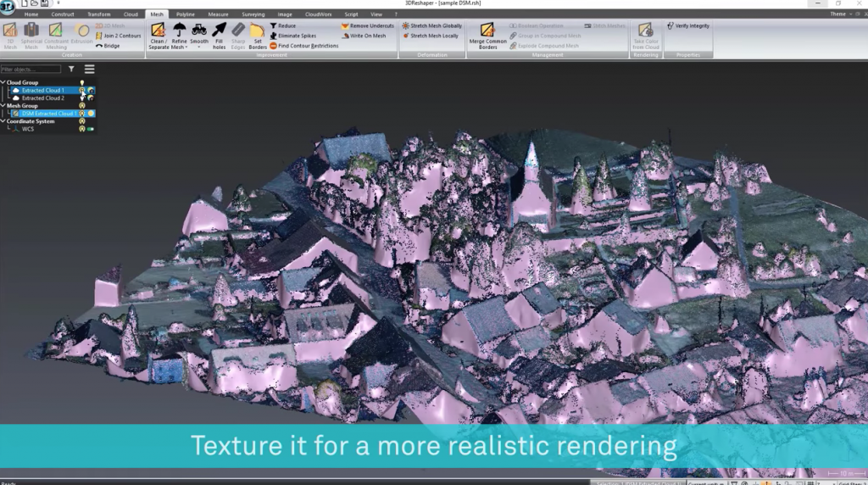
Task: Open the Smooth dropdown arrow
Action: point(198,47)
